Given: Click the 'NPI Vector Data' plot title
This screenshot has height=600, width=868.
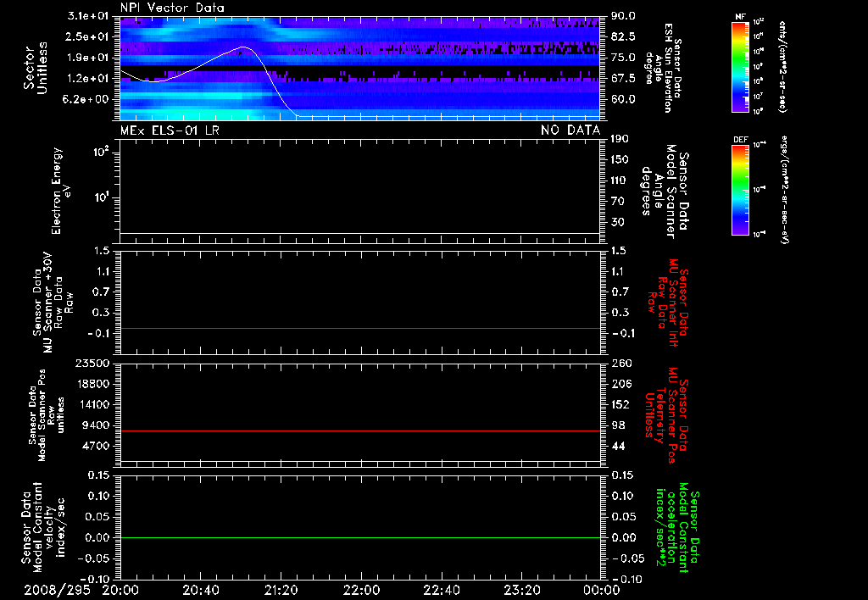Looking at the screenshot, I should click(x=172, y=8).
